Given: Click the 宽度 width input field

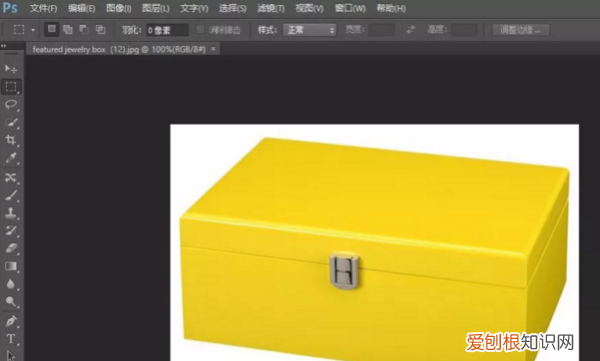Looking at the screenshot, I should click(382, 30).
